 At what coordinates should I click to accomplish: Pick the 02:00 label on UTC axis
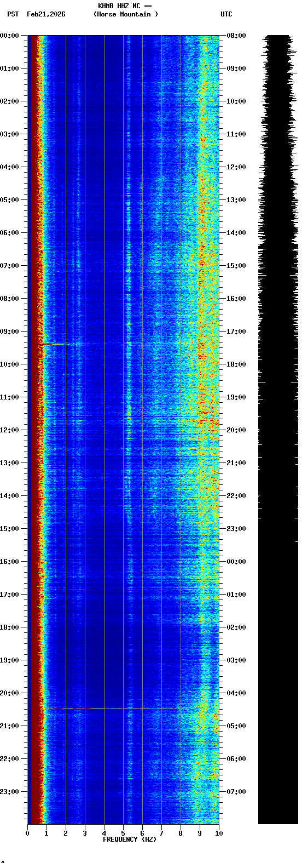click(236, 627)
